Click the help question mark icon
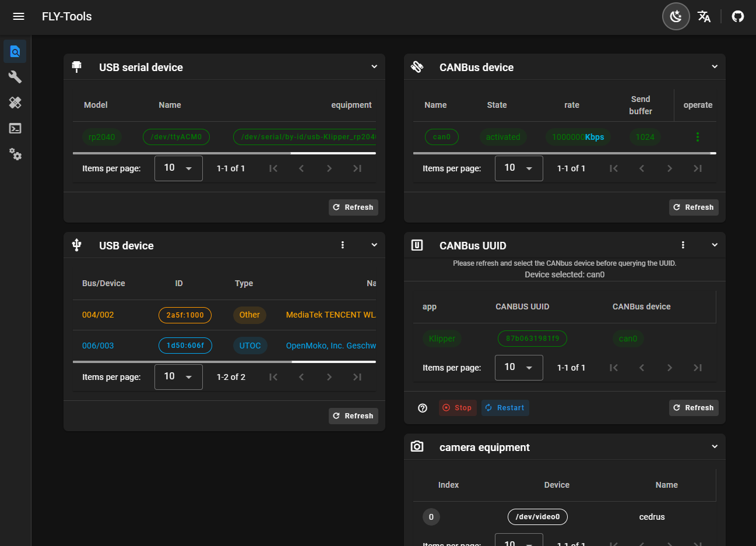The width and height of the screenshot is (756, 546). pyautogui.click(x=423, y=408)
